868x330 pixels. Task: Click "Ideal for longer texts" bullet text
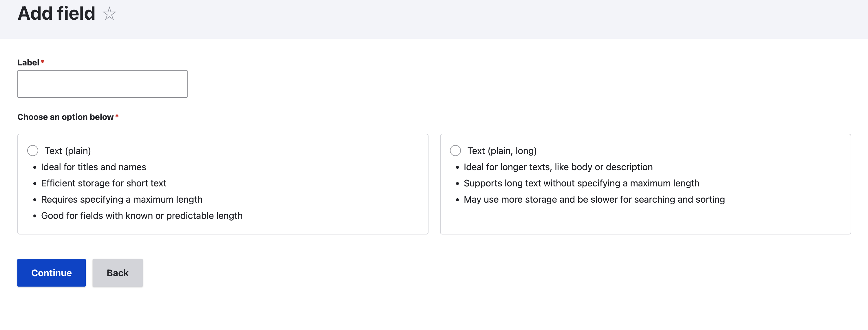(558, 167)
